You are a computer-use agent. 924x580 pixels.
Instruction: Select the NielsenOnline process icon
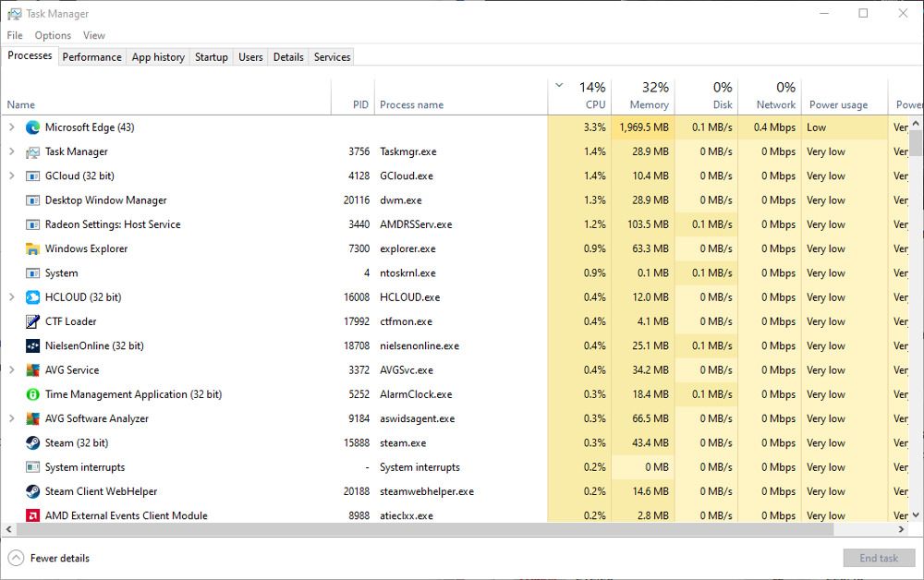click(x=32, y=346)
